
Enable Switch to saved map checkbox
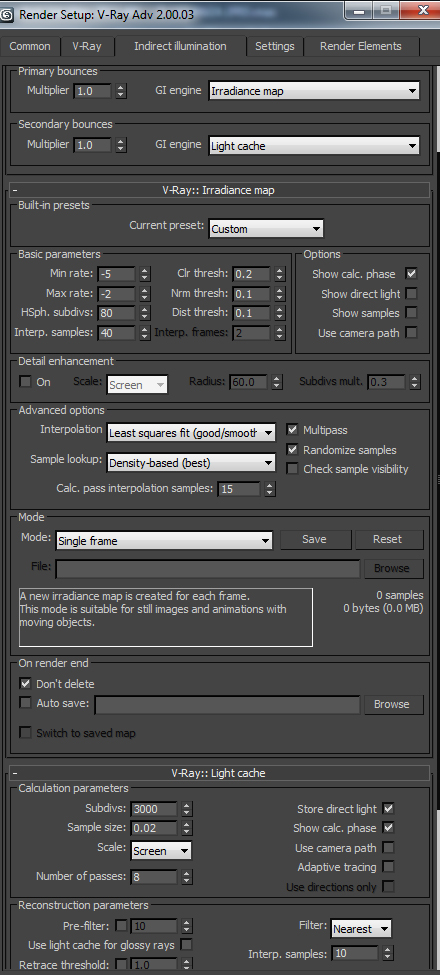[25, 733]
